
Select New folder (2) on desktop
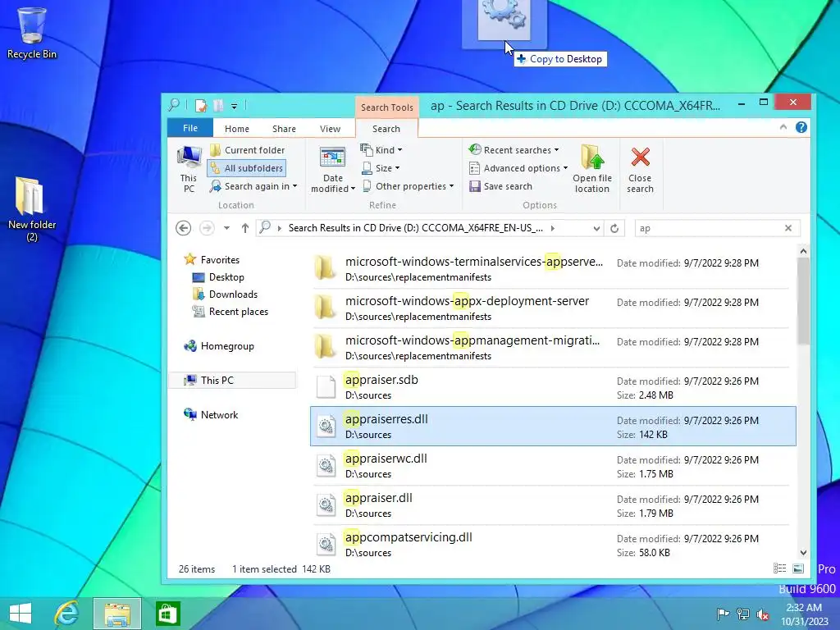click(x=32, y=209)
